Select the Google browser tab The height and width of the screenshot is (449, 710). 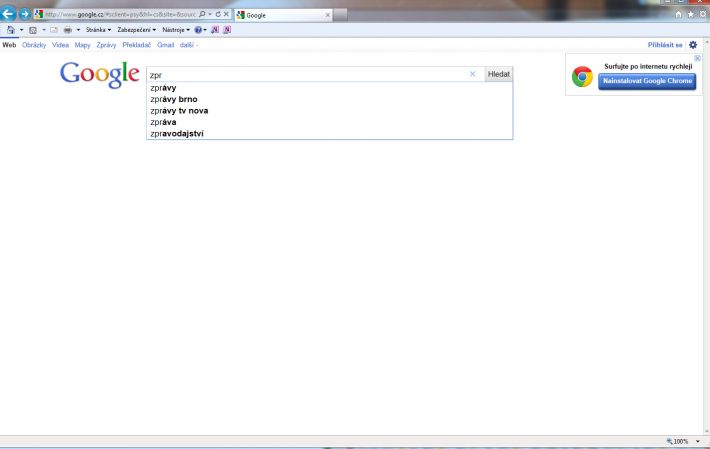[283, 15]
